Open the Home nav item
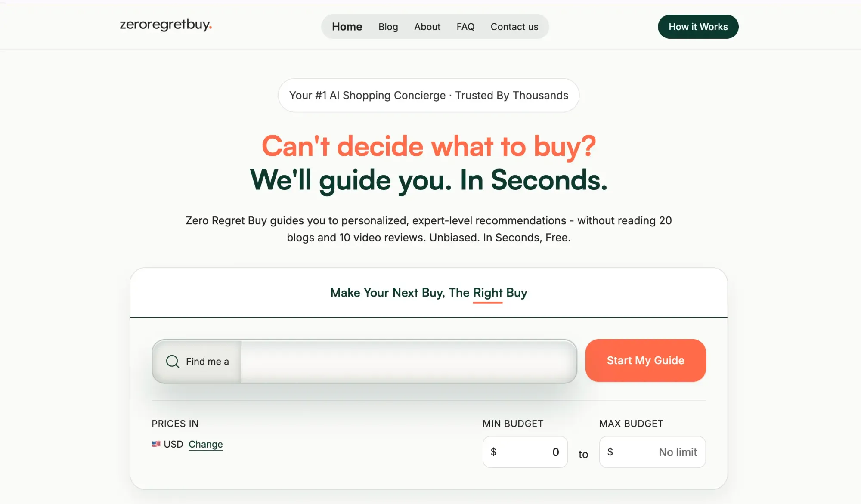The height and width of the screenshot is (504, 861). (347, 27)
